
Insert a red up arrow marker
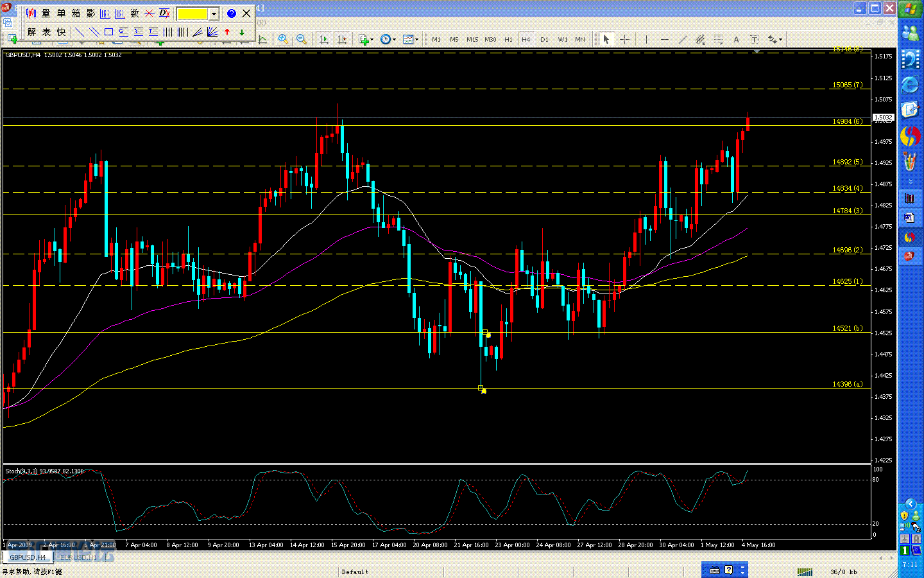tap(227, 32)
